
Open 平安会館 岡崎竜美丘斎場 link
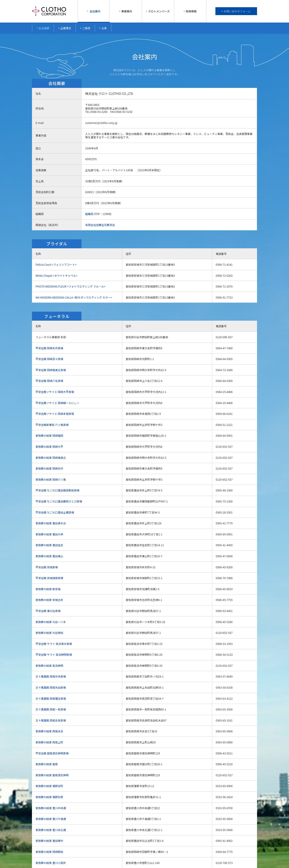(51, 370)
